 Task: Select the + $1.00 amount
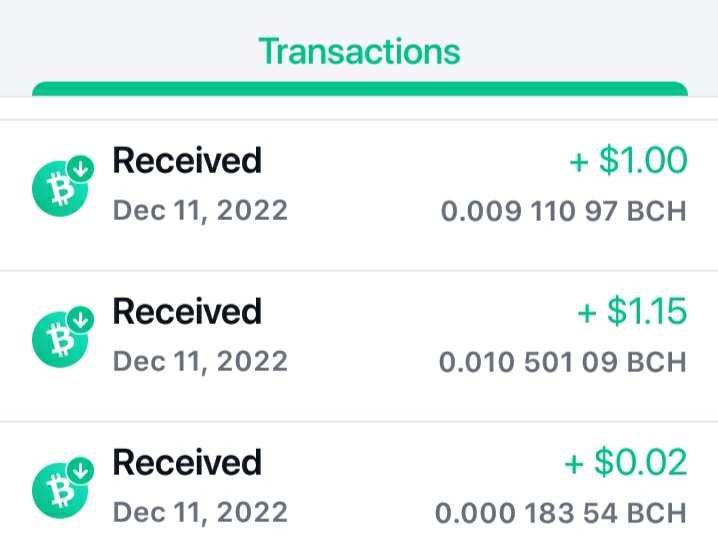pos(628,160)
